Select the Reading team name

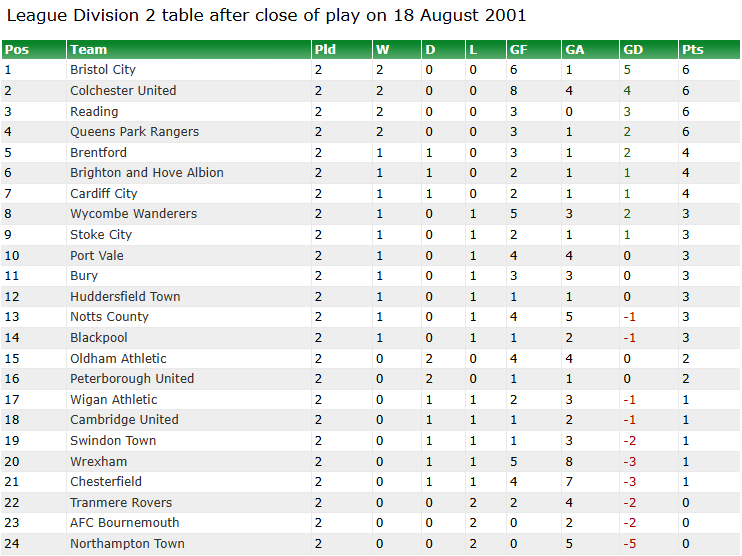[x=94, y=112]
